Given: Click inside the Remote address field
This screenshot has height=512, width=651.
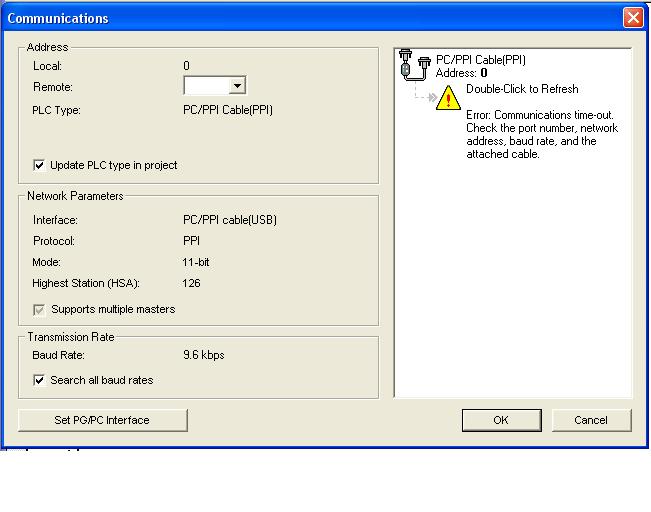Looking at the screenshot, I should pyautogui.click(x=206, y=87).
